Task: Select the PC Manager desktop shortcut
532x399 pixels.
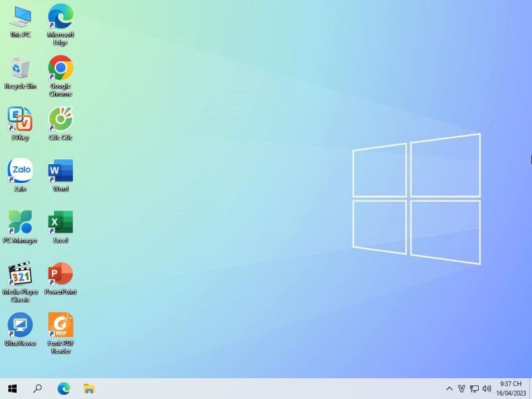Action: pyautogui.click(x=20, y=227)
